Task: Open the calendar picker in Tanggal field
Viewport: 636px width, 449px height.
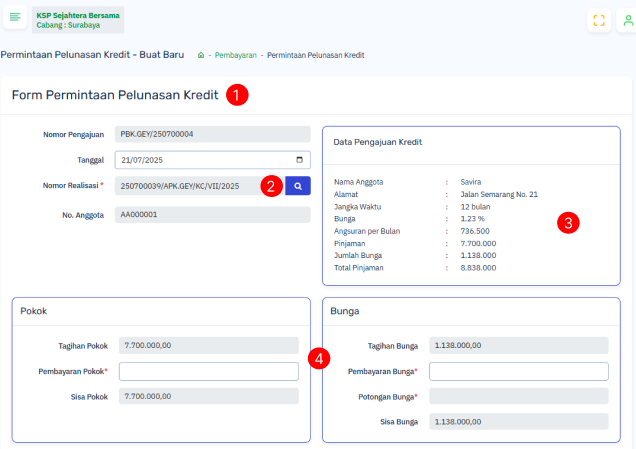Action: (299, 160)
